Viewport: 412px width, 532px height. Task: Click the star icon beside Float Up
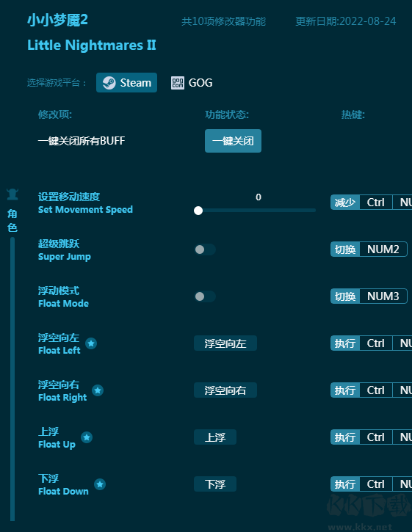(87, 437)
